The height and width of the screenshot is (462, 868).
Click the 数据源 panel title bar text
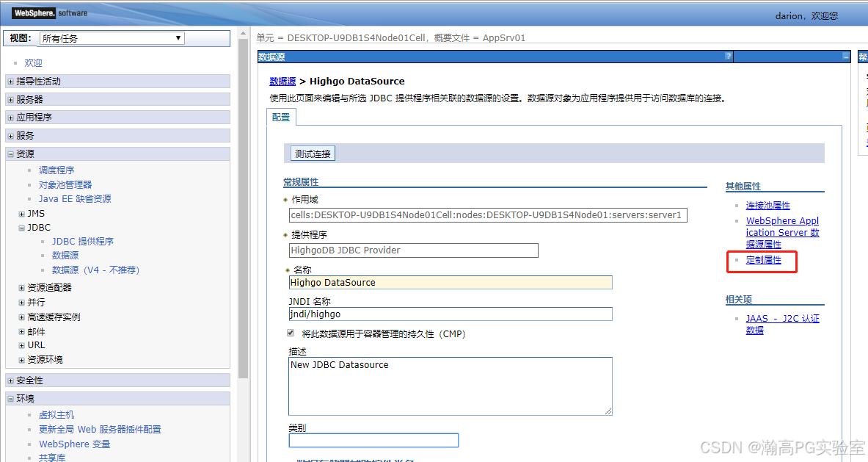[x=271, y=57]
